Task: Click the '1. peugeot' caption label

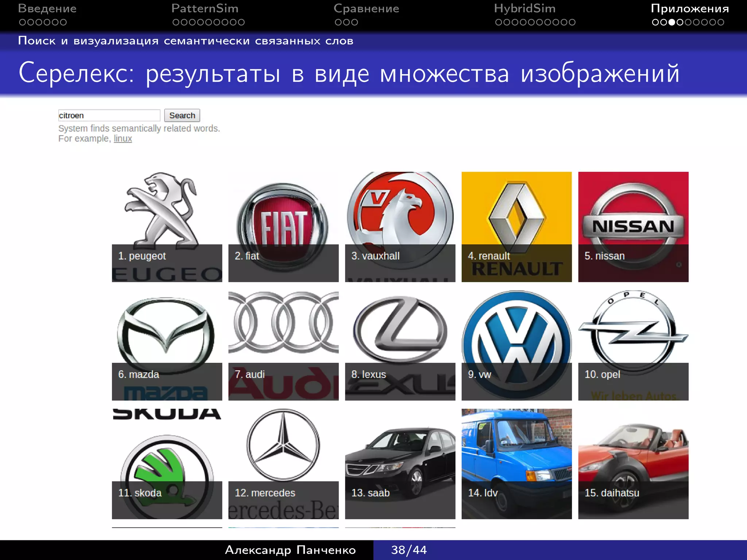Action: pos(142,256)
